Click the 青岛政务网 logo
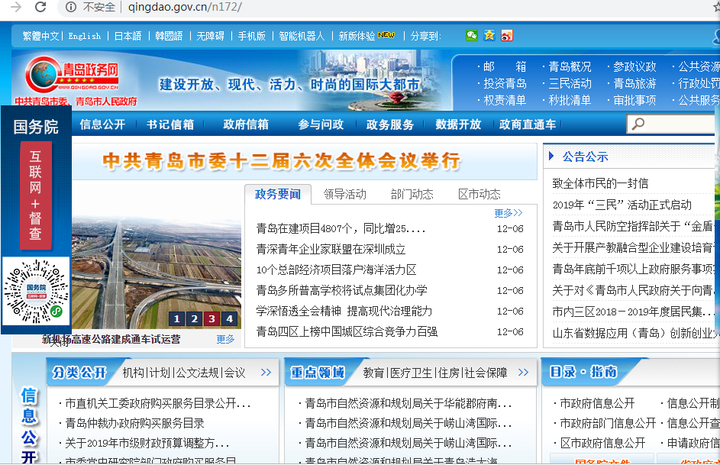This screenshot has height=465, width=720. tap(72, 76)
